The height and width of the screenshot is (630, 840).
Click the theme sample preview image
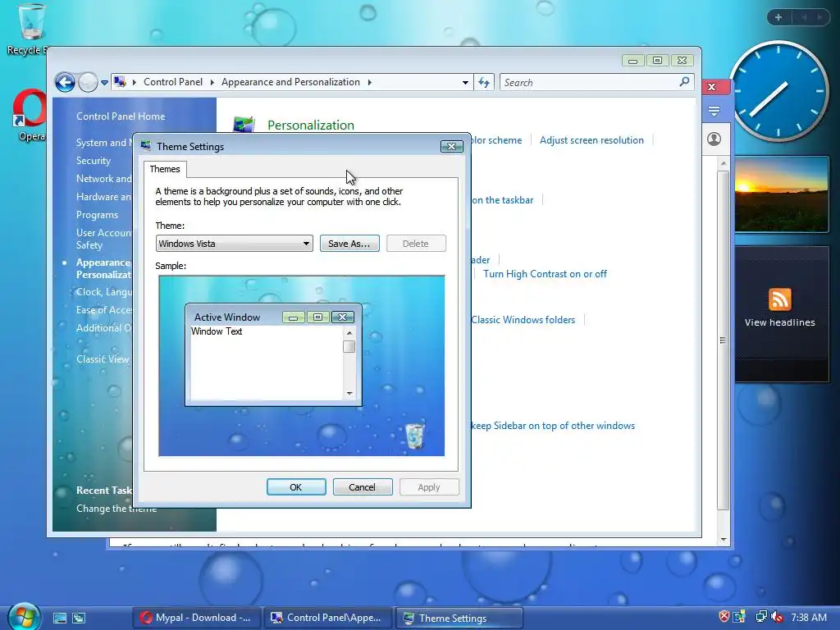pos(302,366)
